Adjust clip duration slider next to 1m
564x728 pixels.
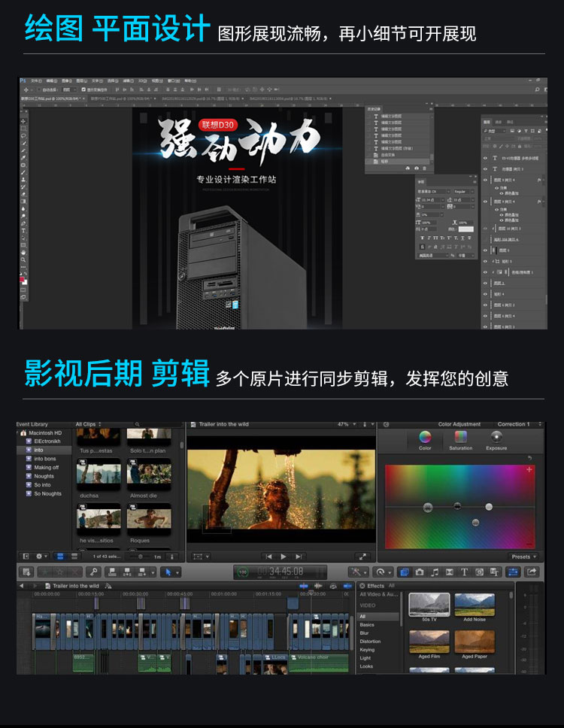pyautogui.click(x=140, y=557)
